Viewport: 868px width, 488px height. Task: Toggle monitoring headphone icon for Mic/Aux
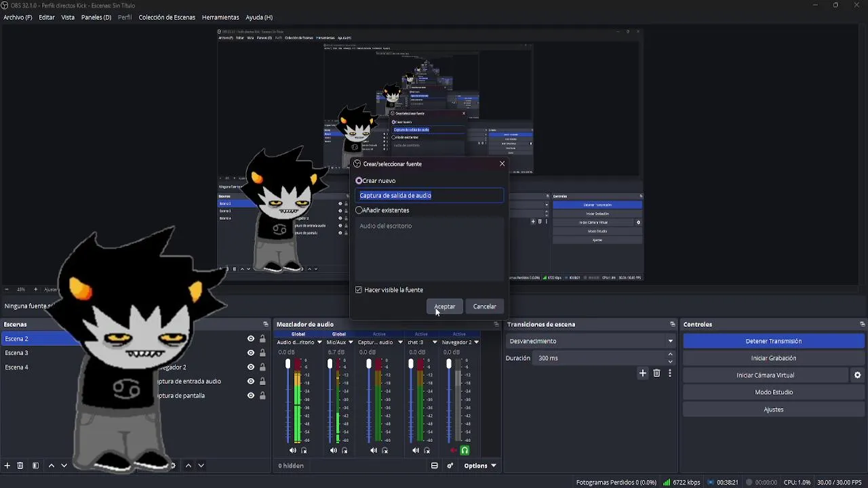click(x=344, y=451)
